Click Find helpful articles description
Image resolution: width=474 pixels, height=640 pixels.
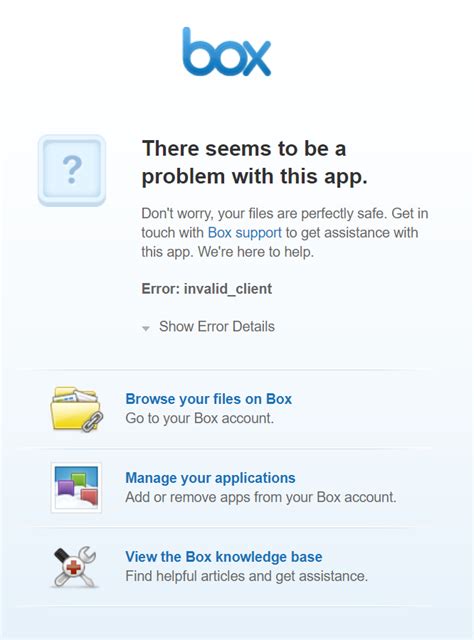[247, 576]
